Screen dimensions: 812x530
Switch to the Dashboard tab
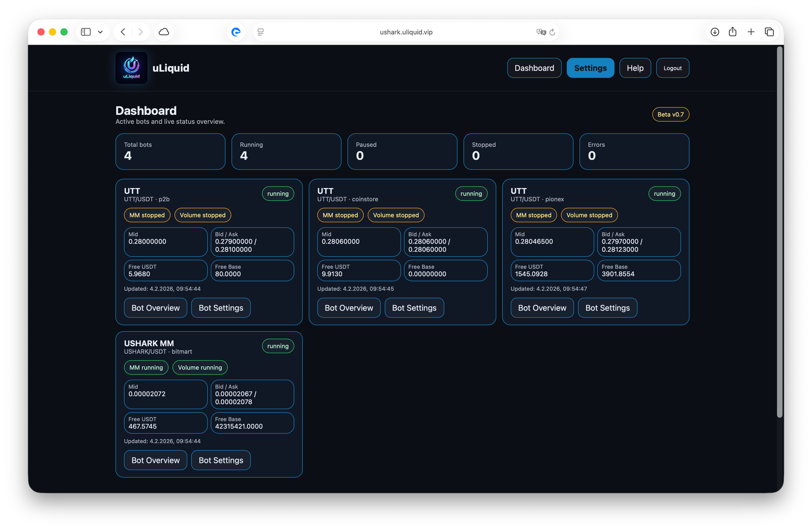point(534,67)
